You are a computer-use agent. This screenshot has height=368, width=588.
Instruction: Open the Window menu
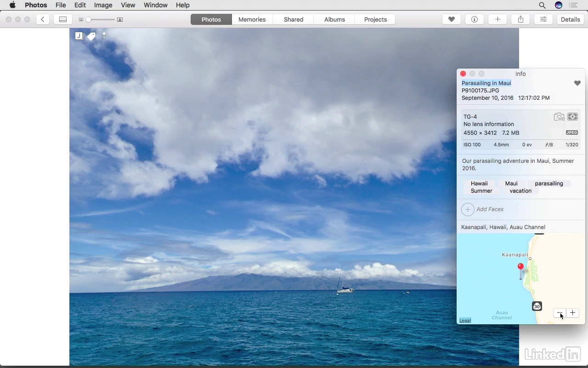(155, 5)
